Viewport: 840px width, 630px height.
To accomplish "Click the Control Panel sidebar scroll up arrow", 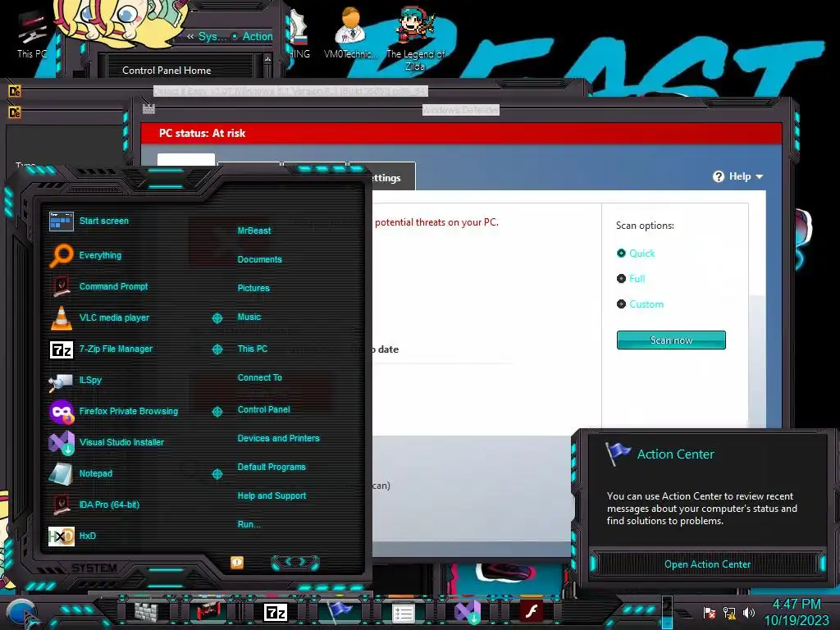I will coord(268,59).
